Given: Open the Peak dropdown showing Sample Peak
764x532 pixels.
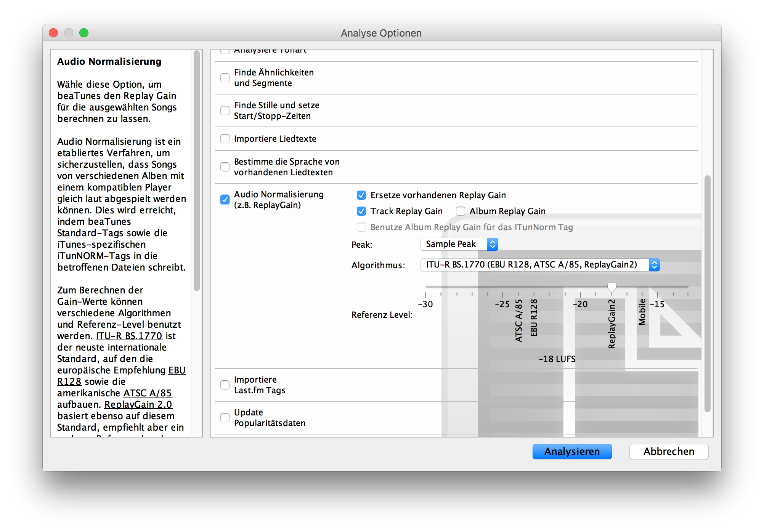Looking at the screenshot, I should (x=459, y=244).
